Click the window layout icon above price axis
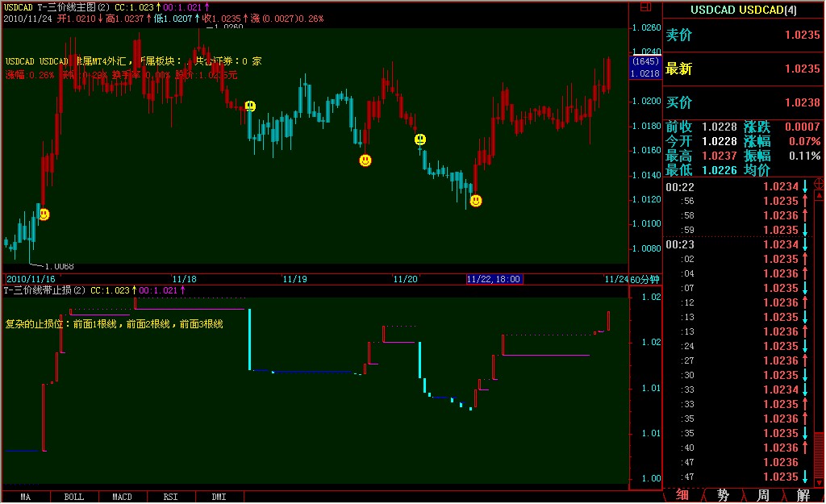This screenshot has width=826, height=504. pos(645,6)
